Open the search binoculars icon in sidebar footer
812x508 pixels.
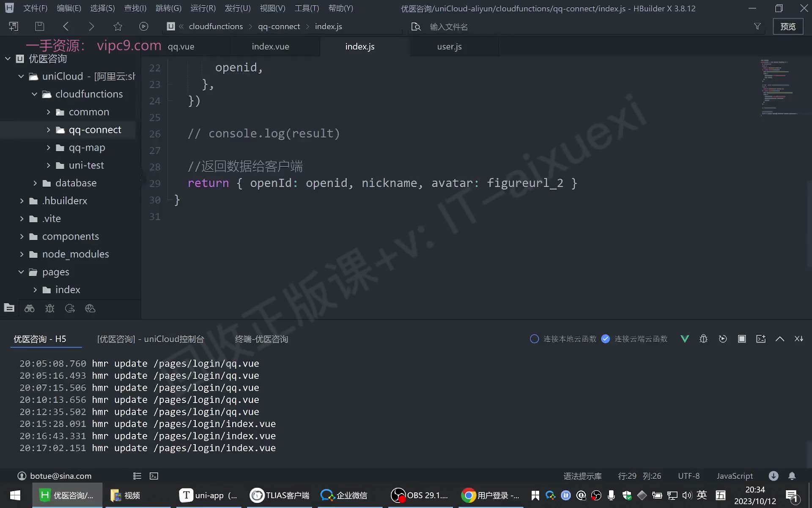pos(29,308)
